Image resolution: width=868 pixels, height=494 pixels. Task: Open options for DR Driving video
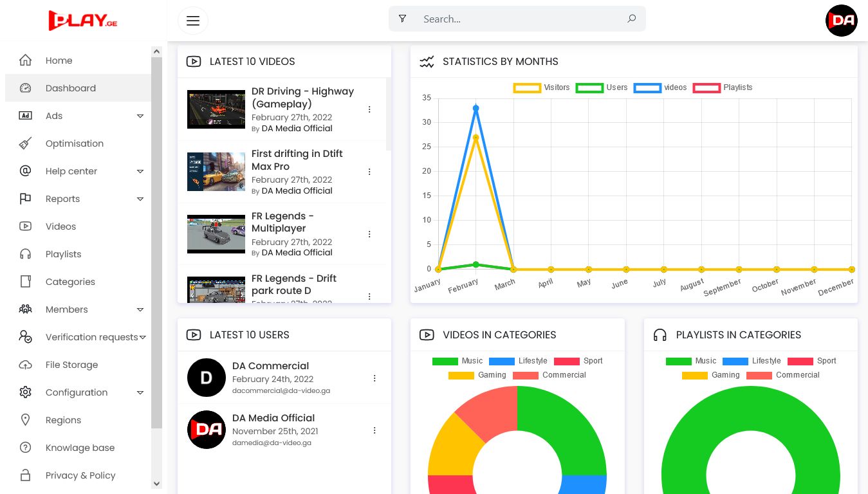coord(369,109)
